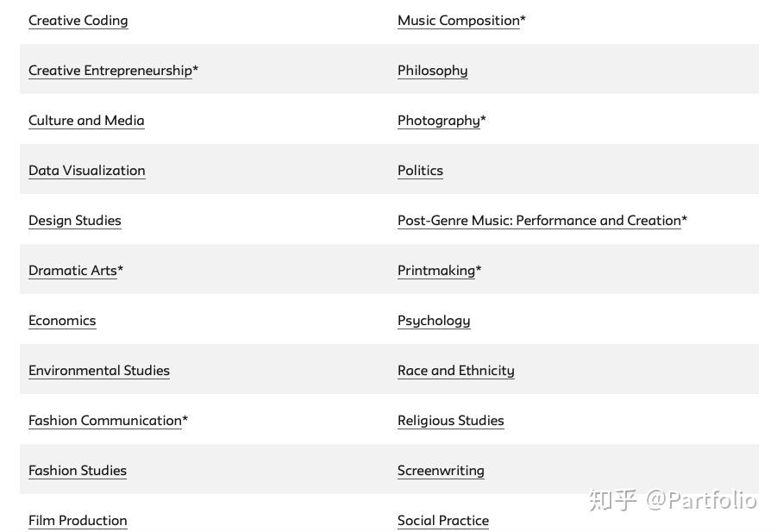Open the Dramatic Arts link
Viewport: 777px width, 532px height.
point(72,271)
